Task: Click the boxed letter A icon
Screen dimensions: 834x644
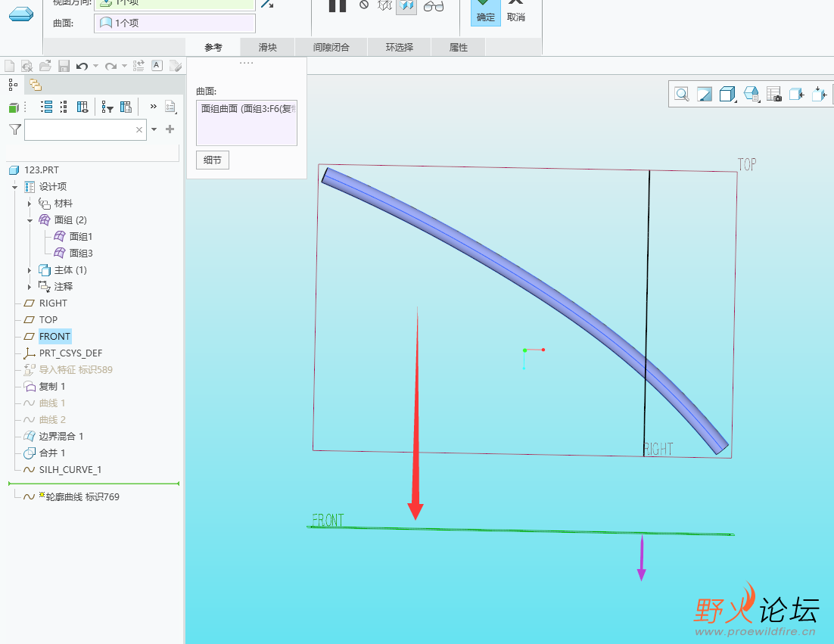Action: tap(157, 65)
